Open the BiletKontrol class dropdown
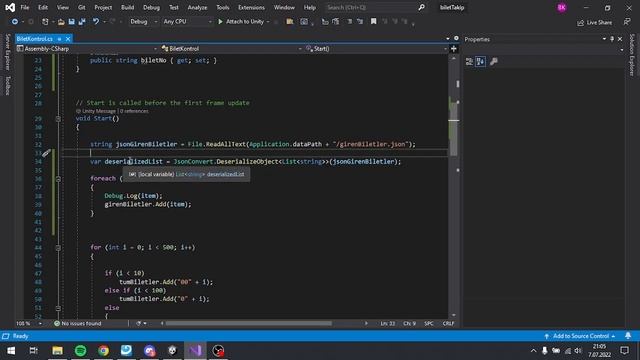The image size is (640, 360). click(x=231, y=49)
